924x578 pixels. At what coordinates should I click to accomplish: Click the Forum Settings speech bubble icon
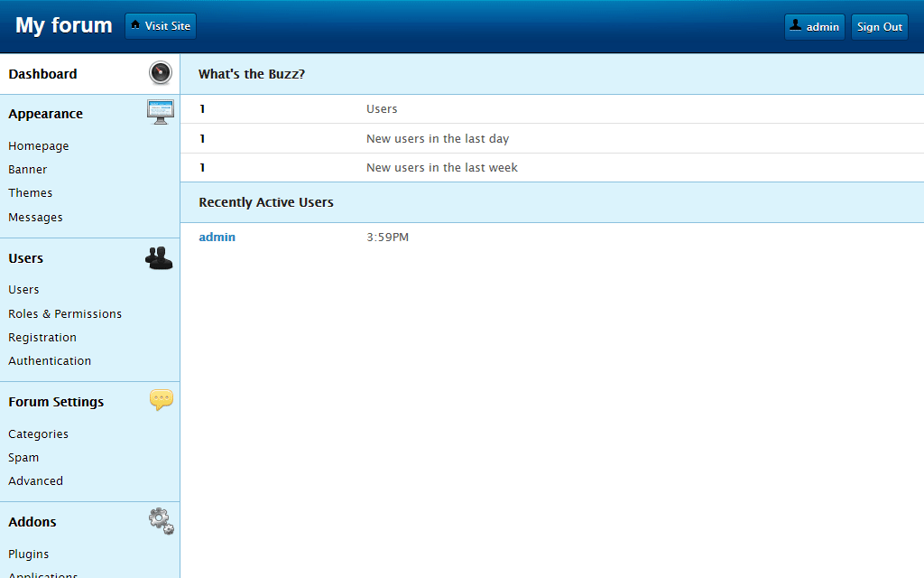click(161, 400)
